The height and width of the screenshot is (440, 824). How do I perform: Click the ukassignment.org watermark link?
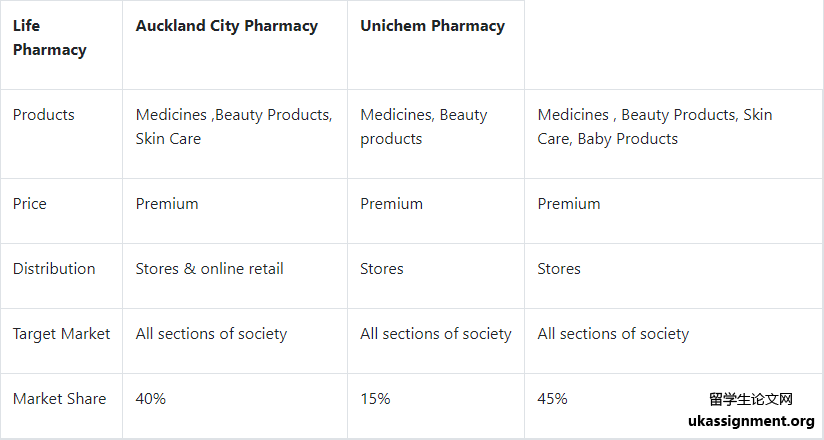(x=751, y=421)
